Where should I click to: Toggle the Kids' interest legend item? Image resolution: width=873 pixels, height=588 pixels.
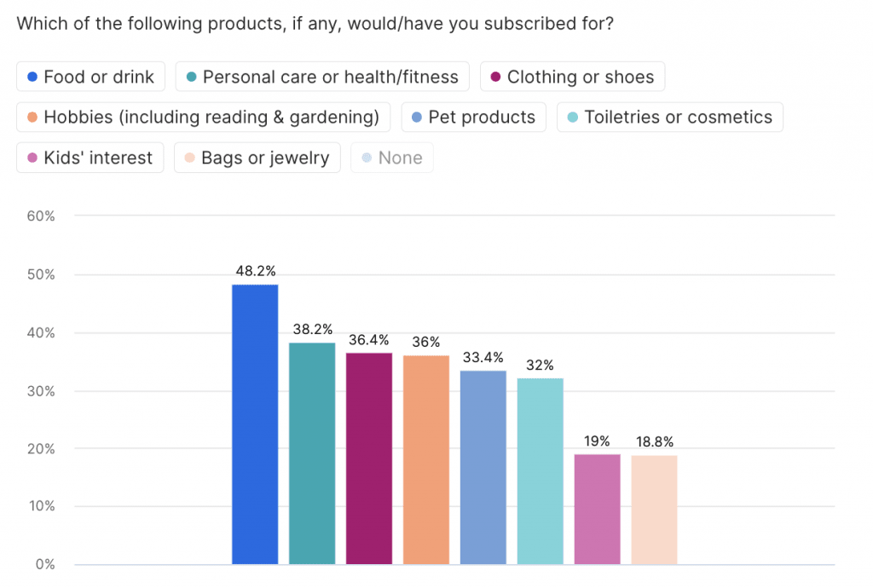(90, 158)
